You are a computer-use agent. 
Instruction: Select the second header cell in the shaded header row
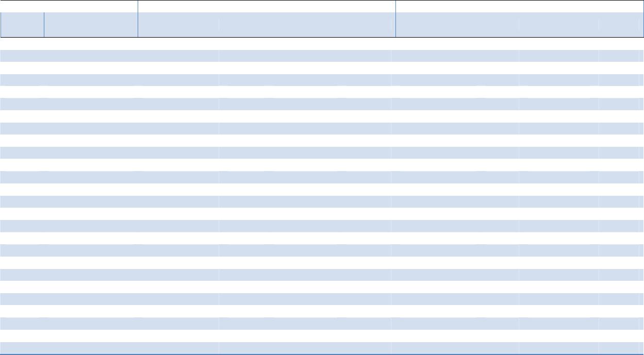click(x=91, y=25)
